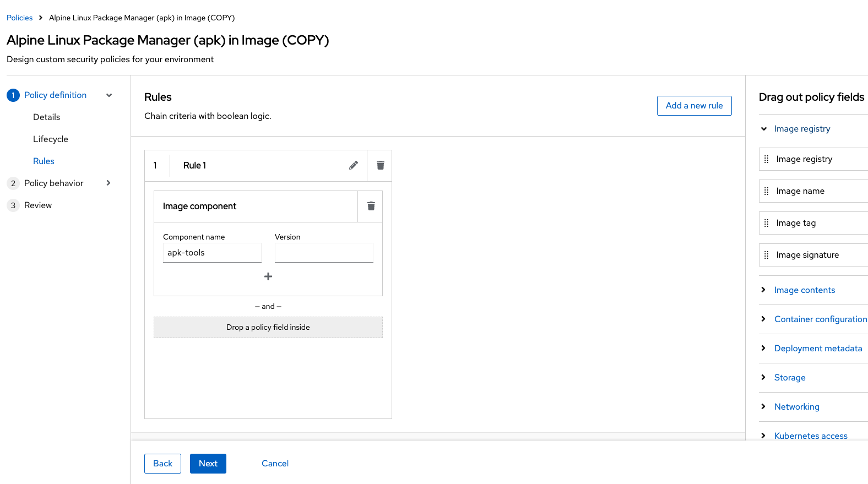Expand the Kubernetes access category
The image size is (868, 484).
tap(763, 436)
